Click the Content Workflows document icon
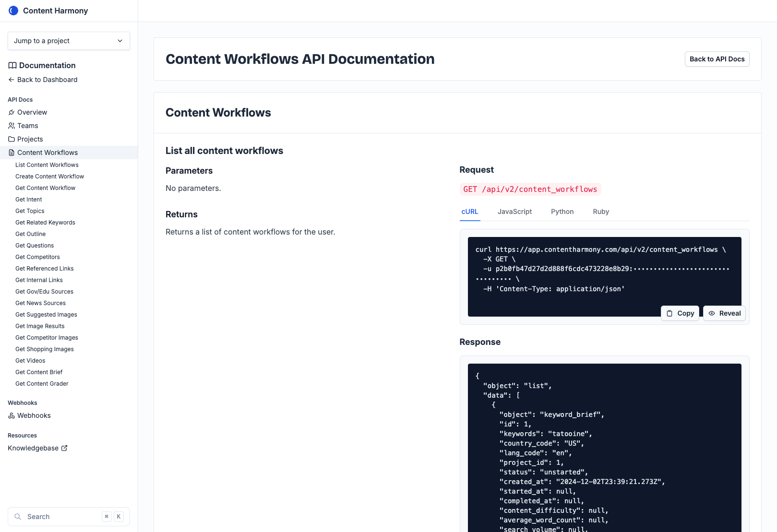777x532 pixels. coord(12,153)
